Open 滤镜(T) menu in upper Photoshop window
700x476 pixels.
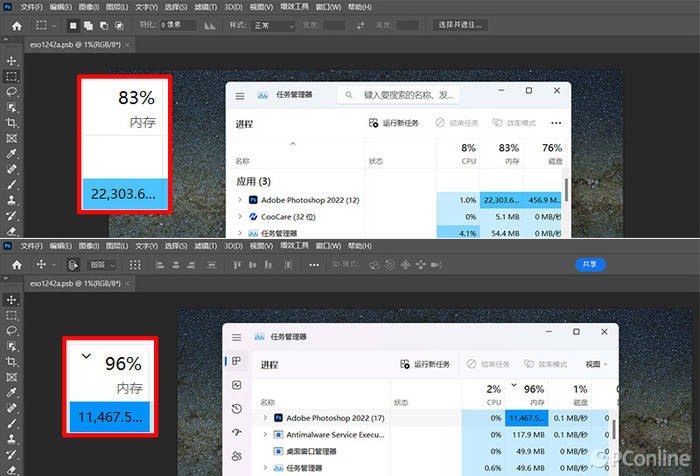(x=206, y=7)
